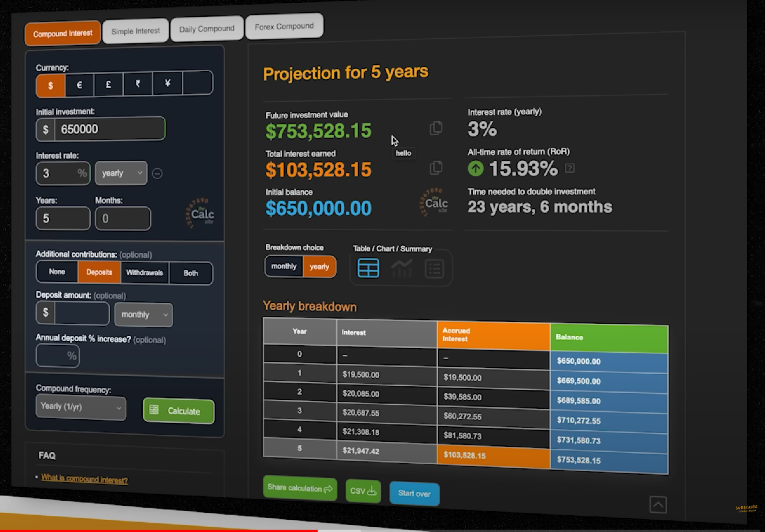Set additional contributions to Both

[x=191, y=274]
